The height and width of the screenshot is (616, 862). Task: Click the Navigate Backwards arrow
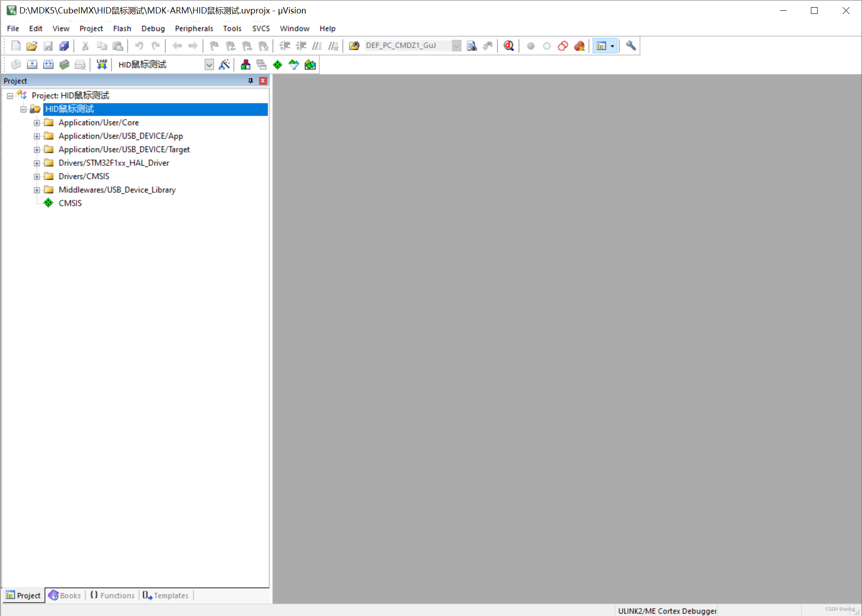[177, 46]
